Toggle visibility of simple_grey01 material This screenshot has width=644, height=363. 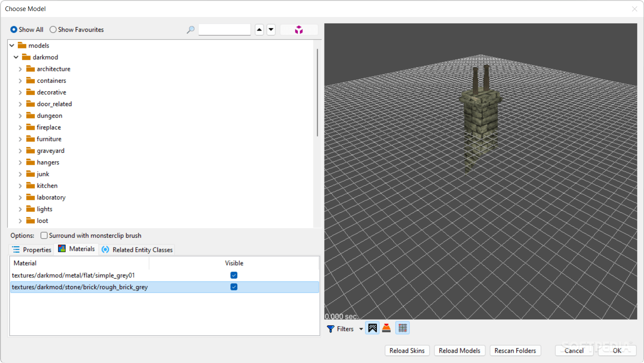tap(234, 275)
